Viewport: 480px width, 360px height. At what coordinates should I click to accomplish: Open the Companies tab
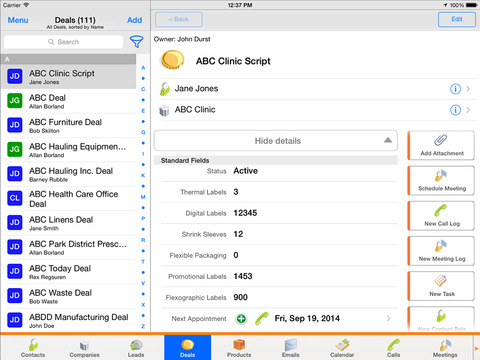click(x=84, y=348)
